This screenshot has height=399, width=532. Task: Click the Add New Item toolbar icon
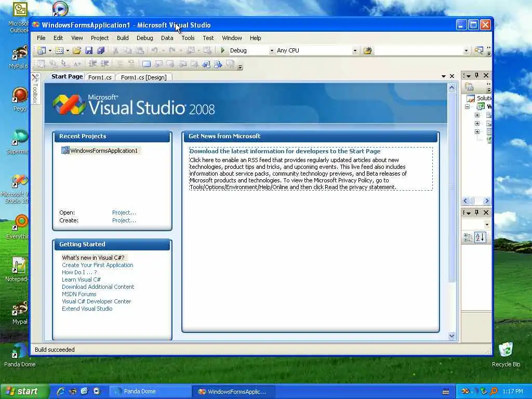pos(59,50)
